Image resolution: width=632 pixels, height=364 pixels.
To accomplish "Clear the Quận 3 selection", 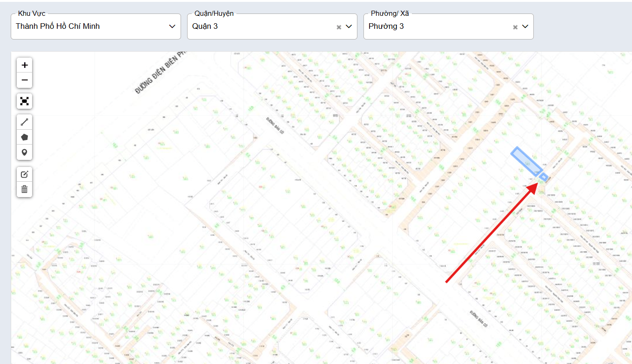I will (x=339, y=27).
